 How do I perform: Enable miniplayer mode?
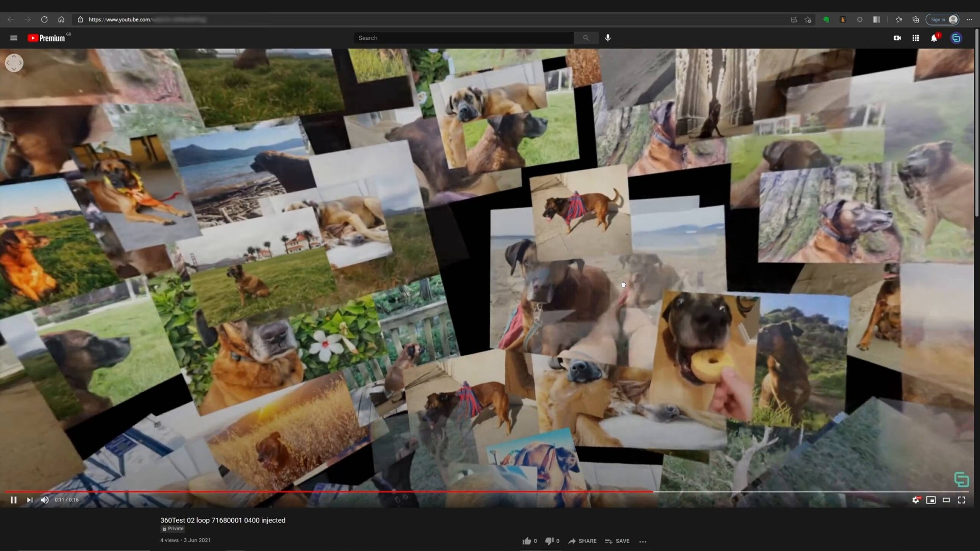pyautogui.click(x=930, y=500)
